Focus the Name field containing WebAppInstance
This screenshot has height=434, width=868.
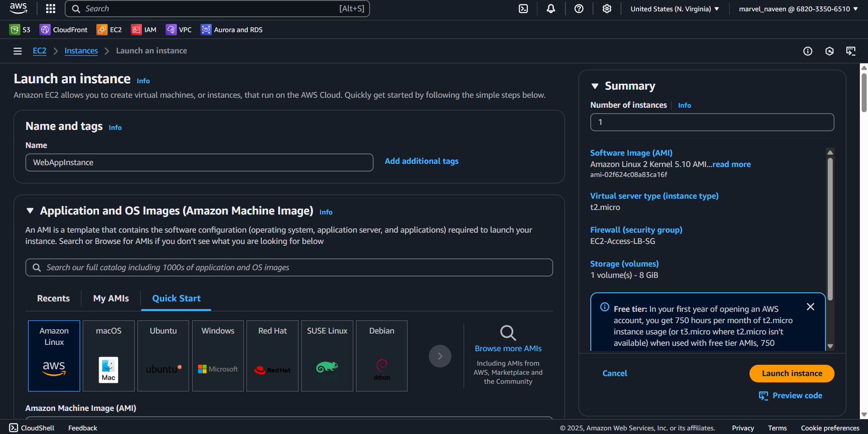[x=199, y=162]
